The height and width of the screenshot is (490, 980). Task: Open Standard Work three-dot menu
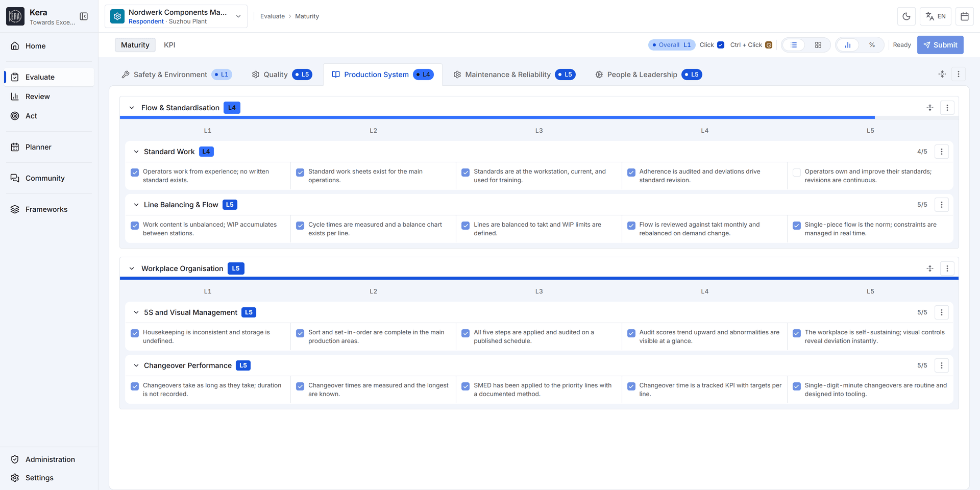coord(942,152)
